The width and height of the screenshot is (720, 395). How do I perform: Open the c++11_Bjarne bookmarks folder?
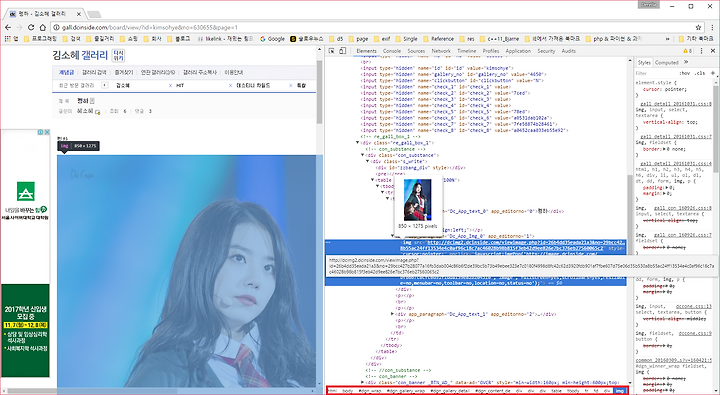coord(500,39)
